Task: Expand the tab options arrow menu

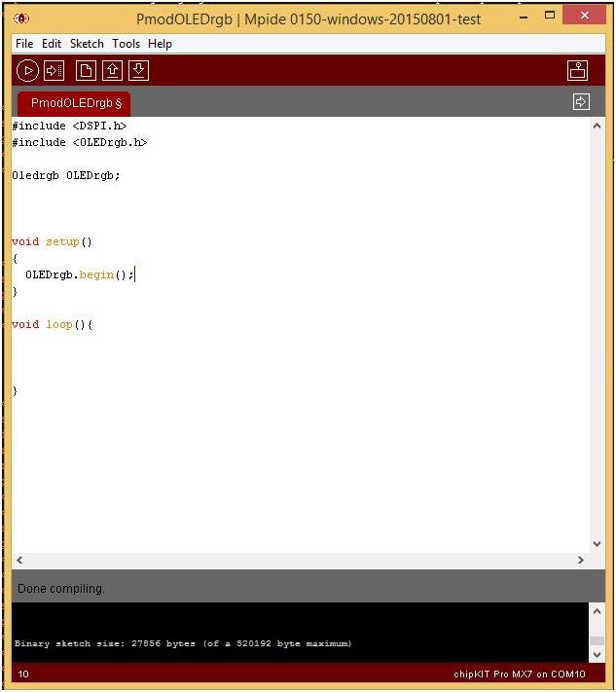Action: pos(581,102)
